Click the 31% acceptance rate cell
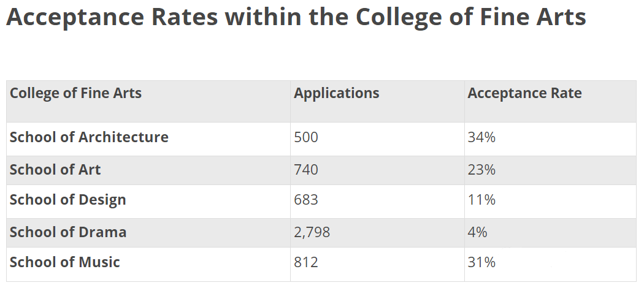Screen dimensions: 644x288 481,263
